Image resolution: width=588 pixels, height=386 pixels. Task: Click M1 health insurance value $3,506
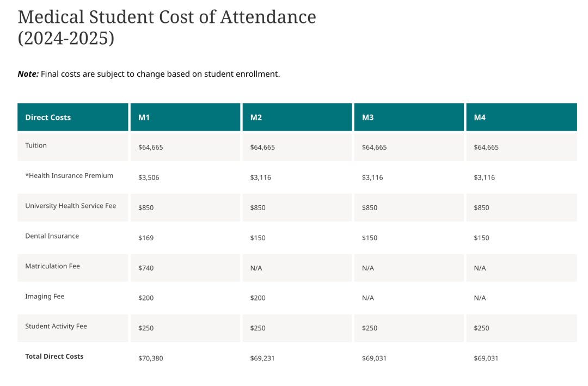pos(149,177)
